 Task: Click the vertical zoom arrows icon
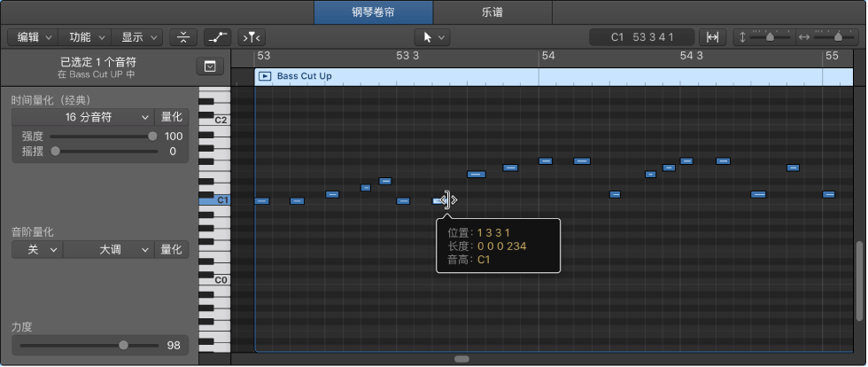[x=742, y=37]
